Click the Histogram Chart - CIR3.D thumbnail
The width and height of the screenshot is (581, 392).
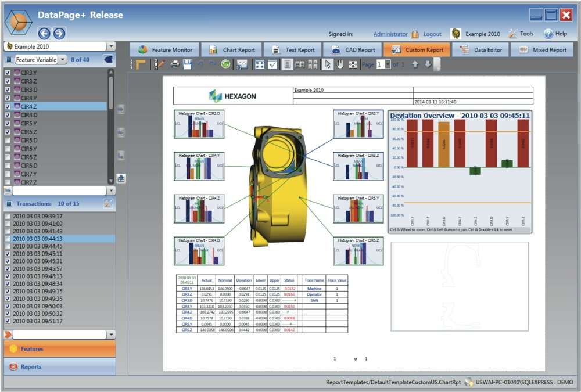click(x=199, y=124)
